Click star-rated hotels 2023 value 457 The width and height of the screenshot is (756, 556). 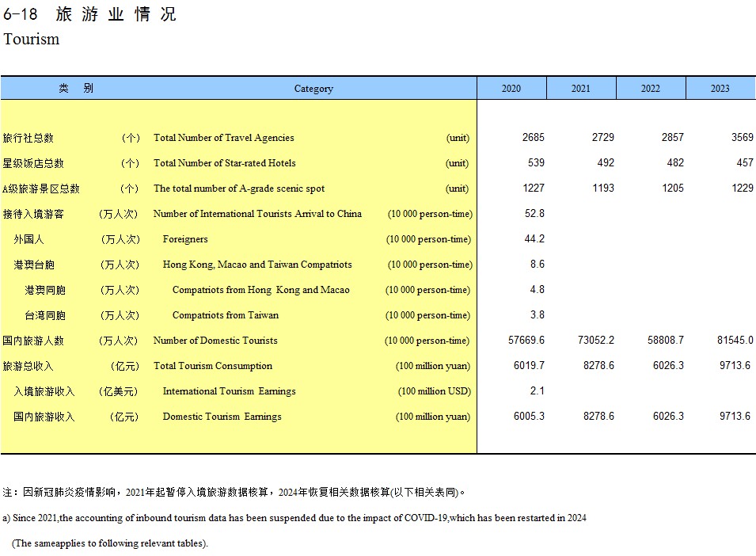(745, 162)
